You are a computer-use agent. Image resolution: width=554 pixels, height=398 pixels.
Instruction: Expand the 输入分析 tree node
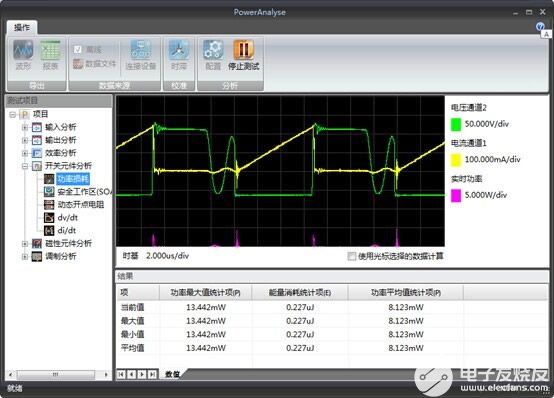tap(25, 127)
